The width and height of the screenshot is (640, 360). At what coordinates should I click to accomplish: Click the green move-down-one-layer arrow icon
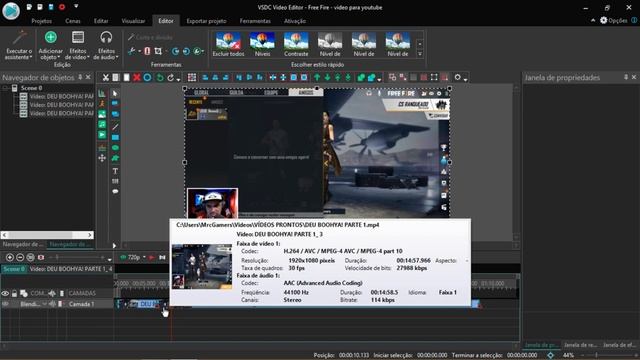pyautogui.click(x=327, y=78)
